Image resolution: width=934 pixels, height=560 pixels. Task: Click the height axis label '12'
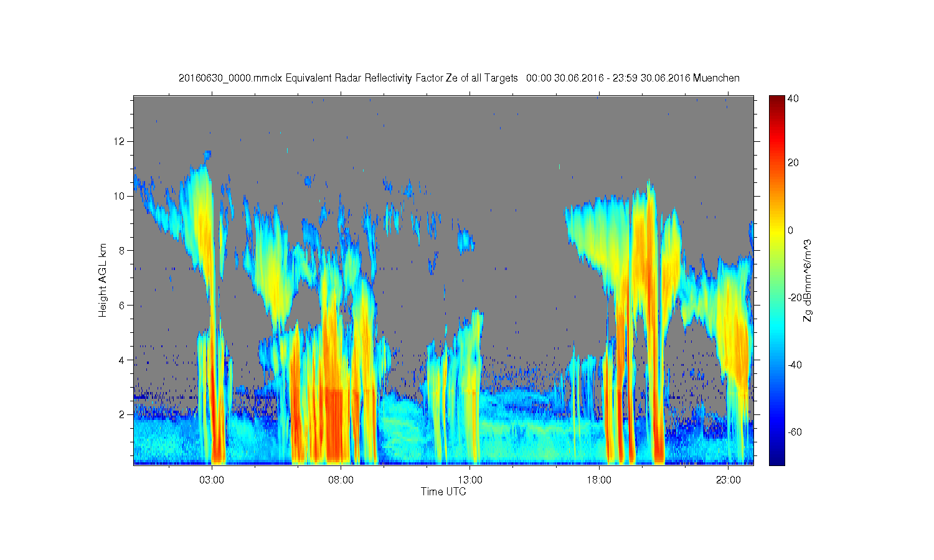[120, 141]
